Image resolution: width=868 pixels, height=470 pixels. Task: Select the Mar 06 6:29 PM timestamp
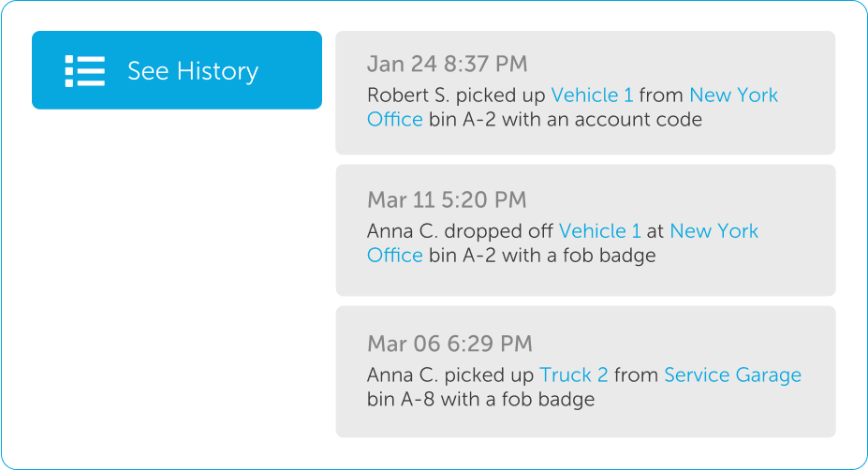click(449, 344)
